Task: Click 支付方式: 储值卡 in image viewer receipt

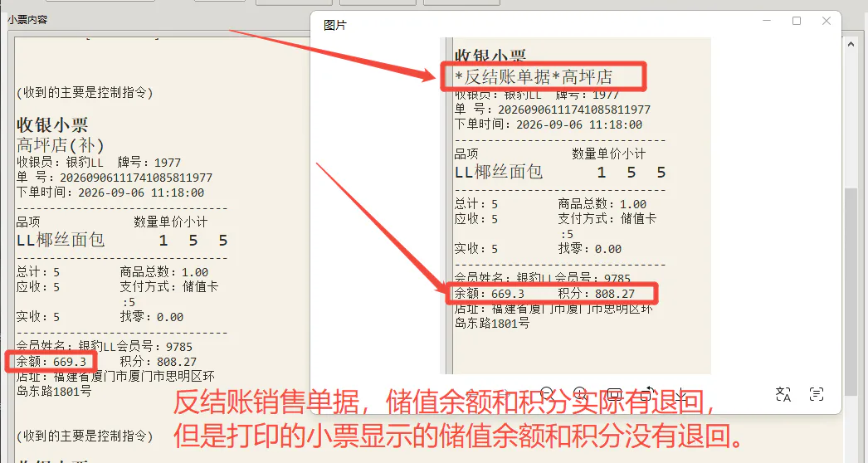Action: (607, 218)
